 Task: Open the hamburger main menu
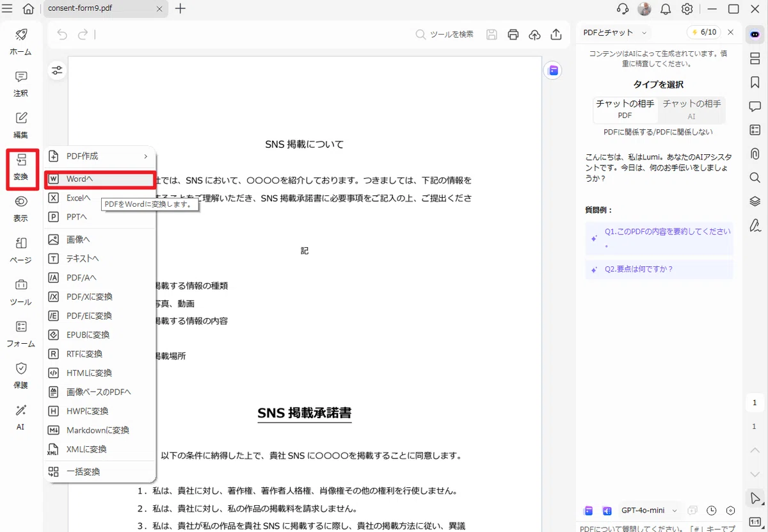pos(8,8)
